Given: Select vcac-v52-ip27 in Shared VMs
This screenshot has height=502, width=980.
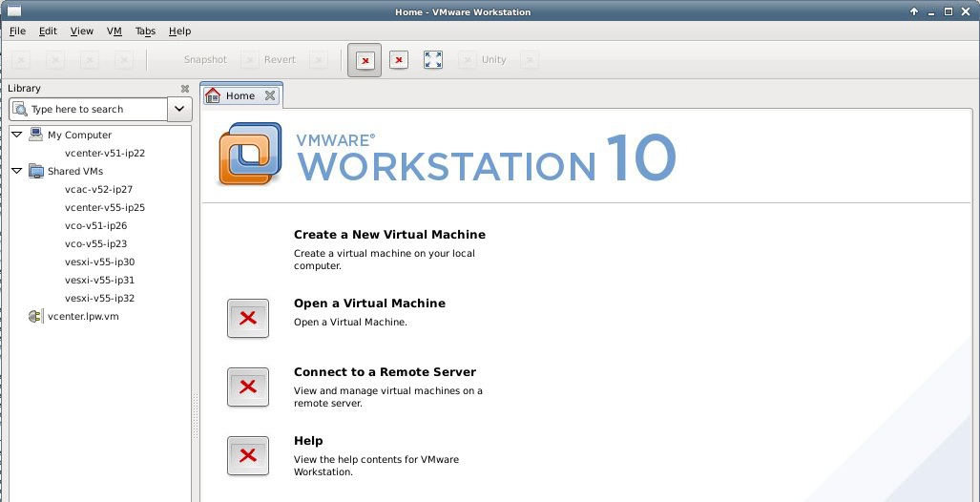Looking at the screenshot, I should [98, 189].
